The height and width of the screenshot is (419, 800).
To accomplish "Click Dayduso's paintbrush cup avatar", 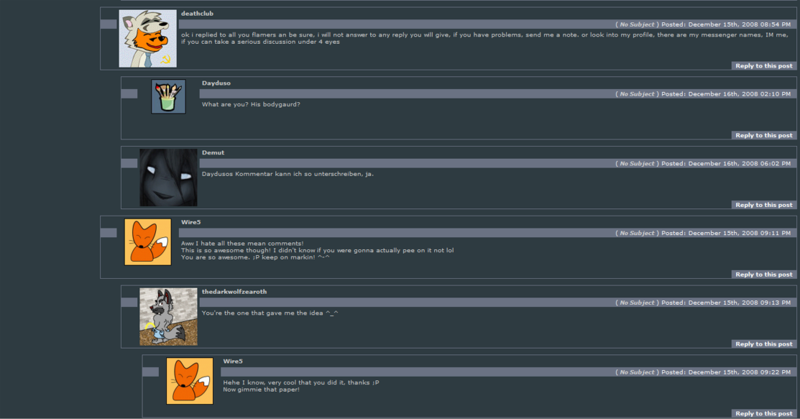I will [168, 96].
